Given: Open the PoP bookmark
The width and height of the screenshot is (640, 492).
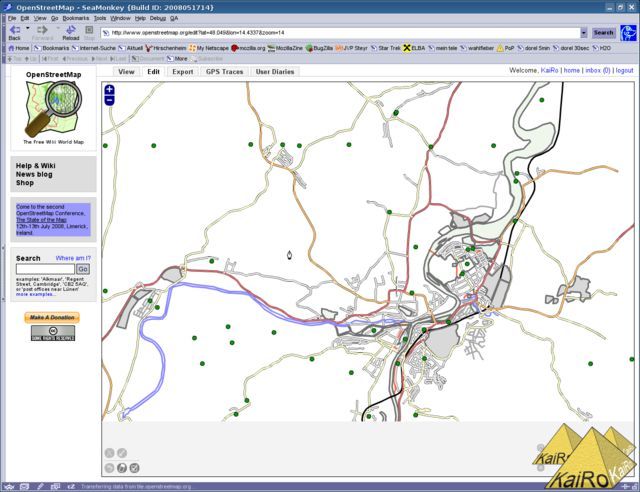Looking at the screenshot, I should tap(505, 48).
